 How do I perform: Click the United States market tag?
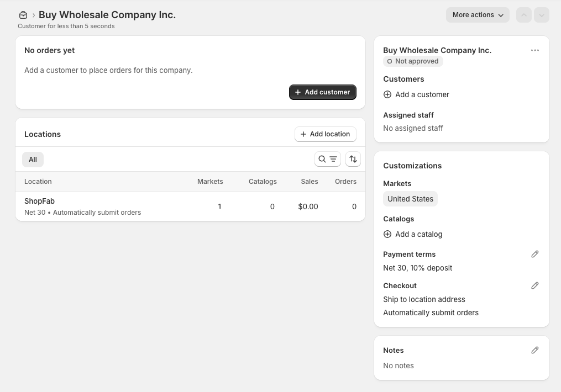(410, 198)
